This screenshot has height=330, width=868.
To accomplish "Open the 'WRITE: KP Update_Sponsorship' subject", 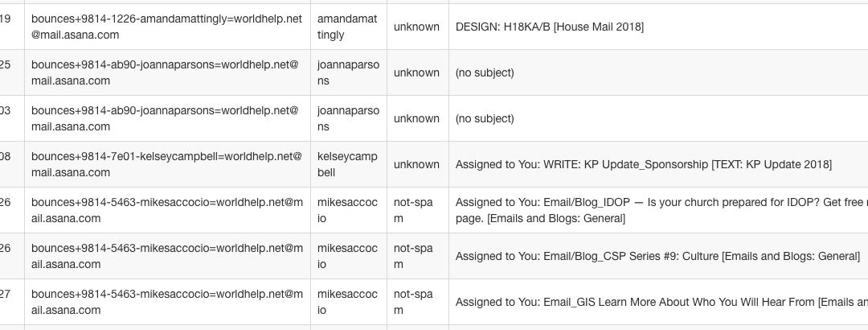I will click(643, 164).
